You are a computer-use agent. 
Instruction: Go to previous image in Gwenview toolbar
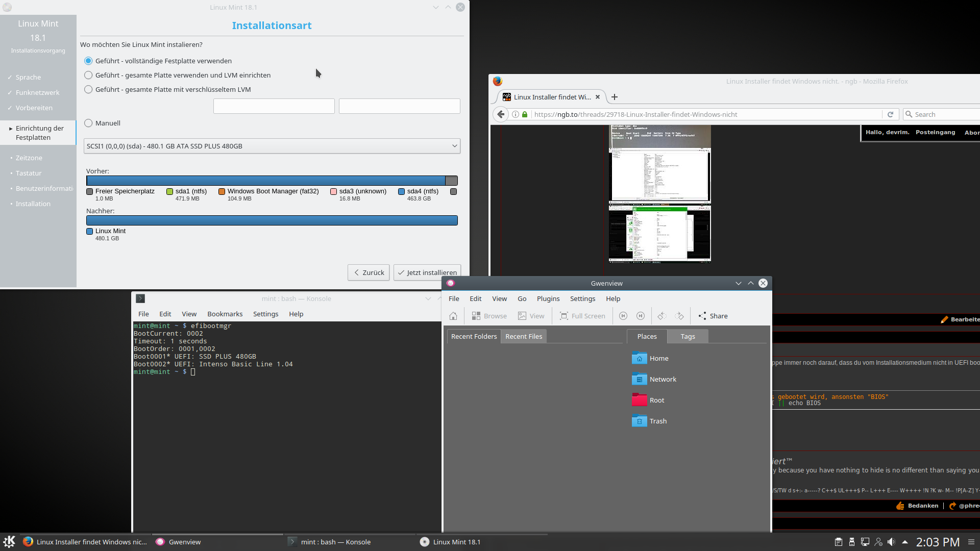coord(623,316)
